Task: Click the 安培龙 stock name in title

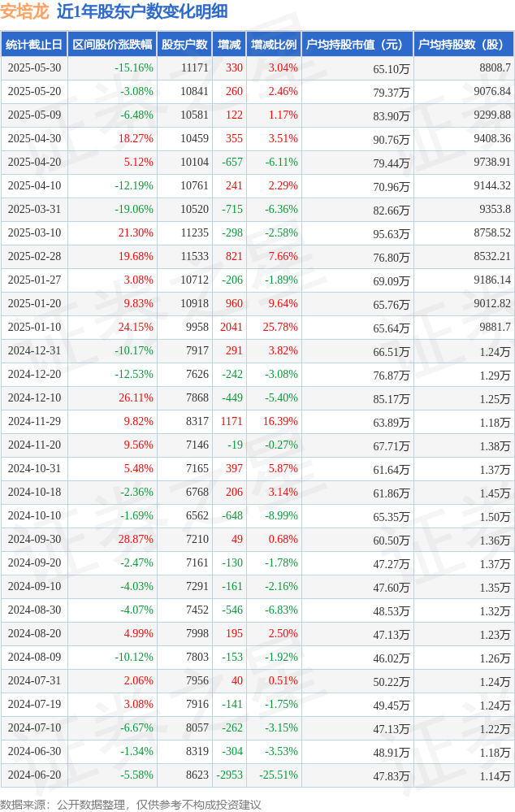Action: point(24,12)
